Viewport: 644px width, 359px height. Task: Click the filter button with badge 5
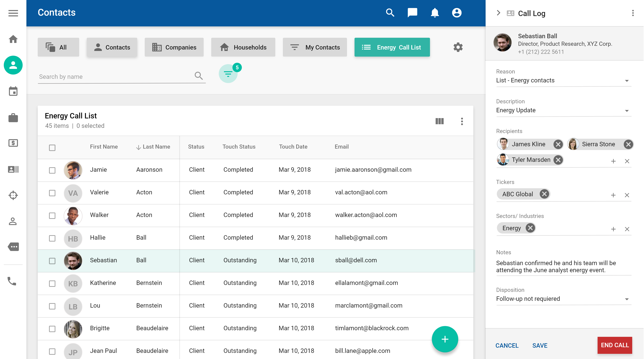[x=228, y=74]
